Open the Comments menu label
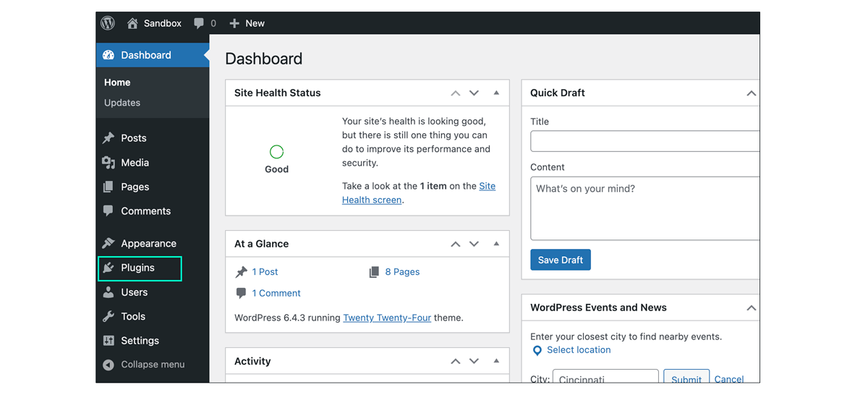 [146, 211]
